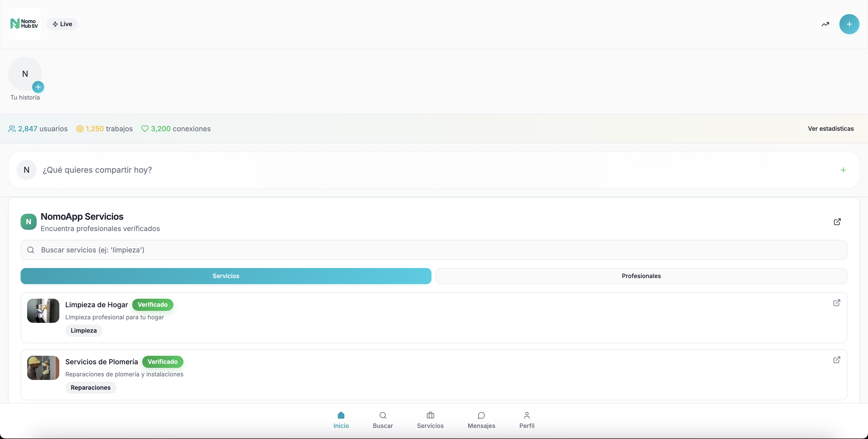Click the green plus in share box

843,170
